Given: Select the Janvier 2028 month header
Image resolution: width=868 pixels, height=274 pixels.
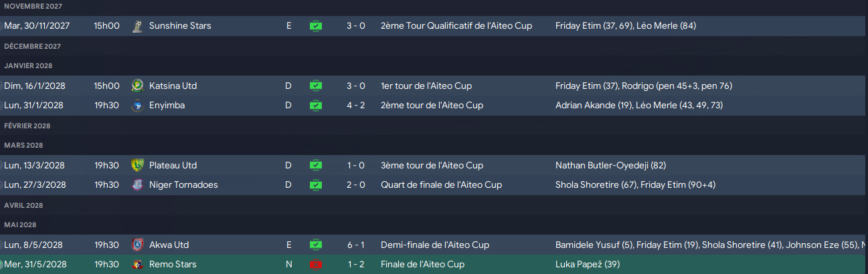Looking at the screenshot, I should (28, 65).
